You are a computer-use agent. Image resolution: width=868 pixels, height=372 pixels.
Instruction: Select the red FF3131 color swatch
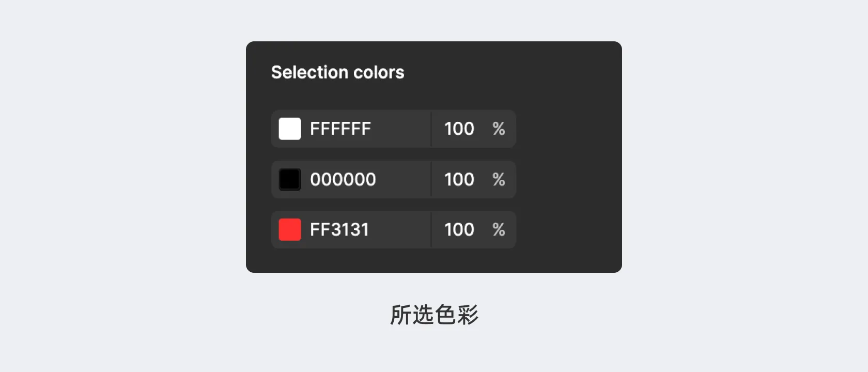click(x=290, y=229)
